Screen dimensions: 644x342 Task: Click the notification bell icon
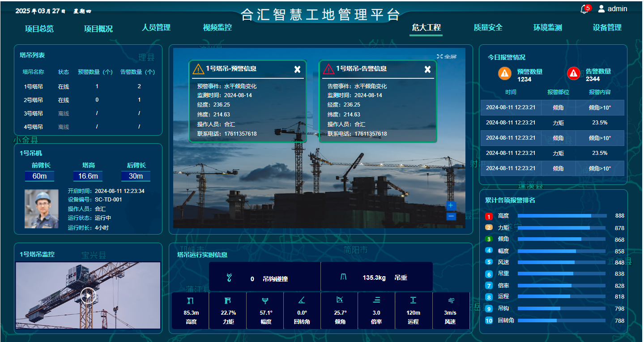(x=584, y=9)
